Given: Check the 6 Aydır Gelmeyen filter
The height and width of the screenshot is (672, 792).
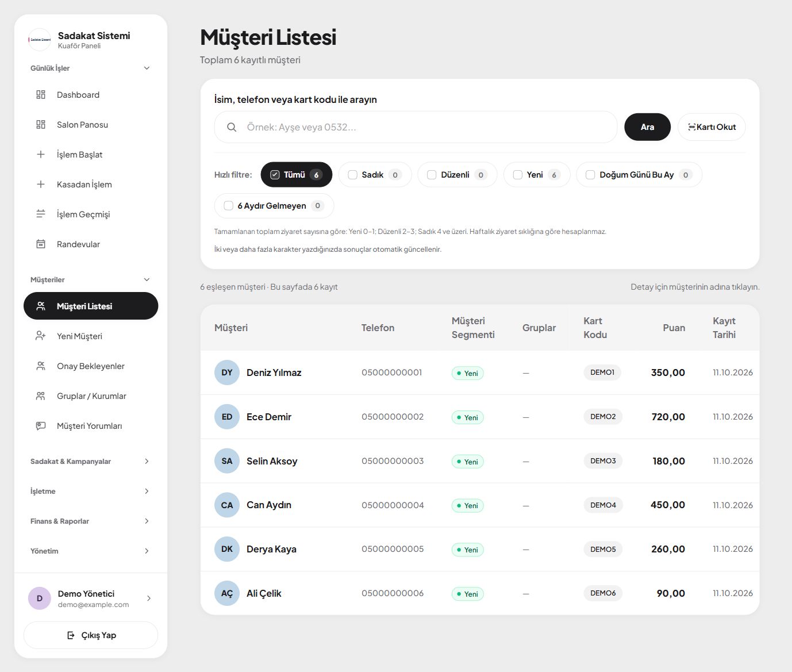Looking at the screenshot, I should (x=228, y=206).
